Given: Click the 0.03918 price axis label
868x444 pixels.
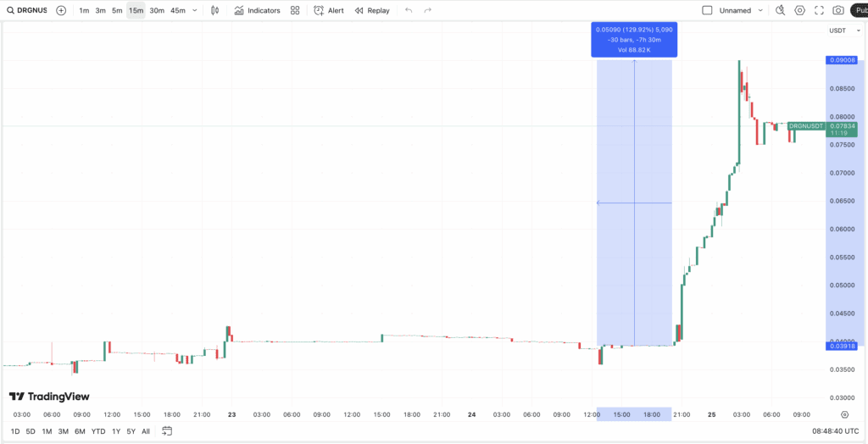Looking at the screenshot, I should pos(842,346).
